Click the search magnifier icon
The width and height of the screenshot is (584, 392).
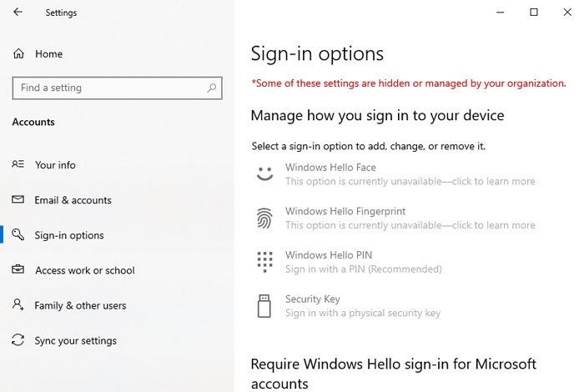[x=212, y=88]
